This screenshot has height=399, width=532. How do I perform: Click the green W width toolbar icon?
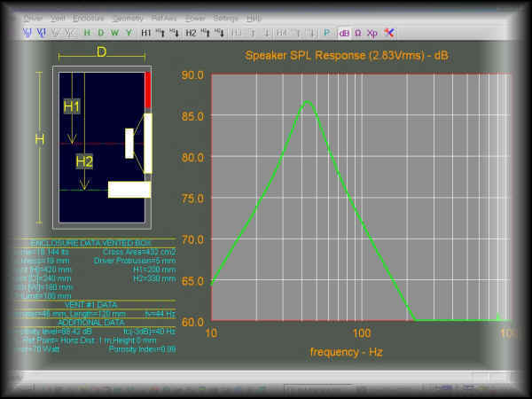(114, 33)
